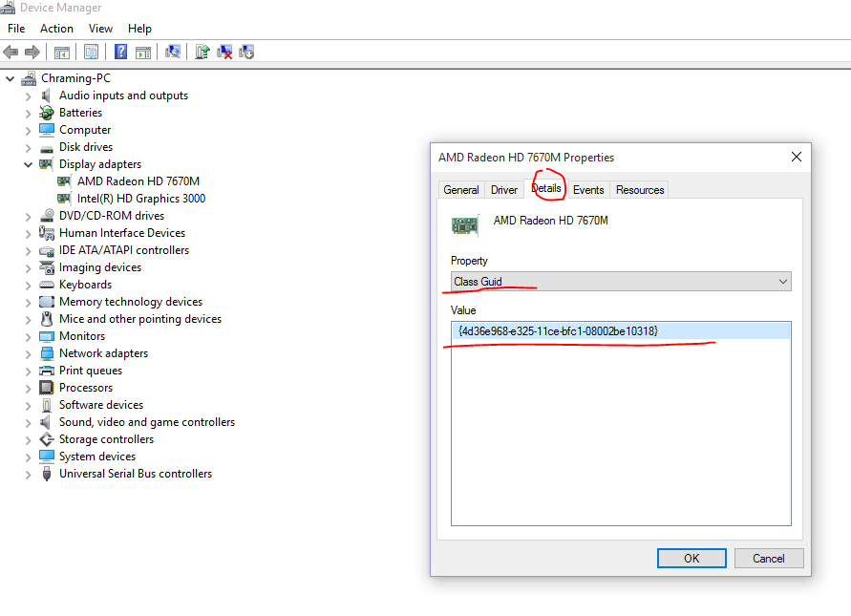Select Intel(R) HD Graphics 3000 device
Image resolution: width=851 pixels, height=616 pixels.
(x=141, y=199)
